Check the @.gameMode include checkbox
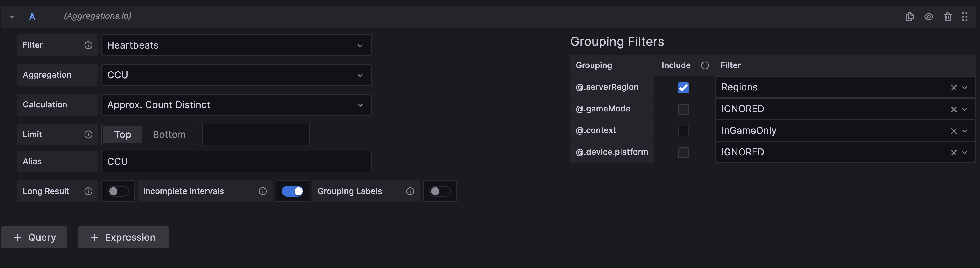The width and height of the screenshot is (980, 268). (683, 109)
